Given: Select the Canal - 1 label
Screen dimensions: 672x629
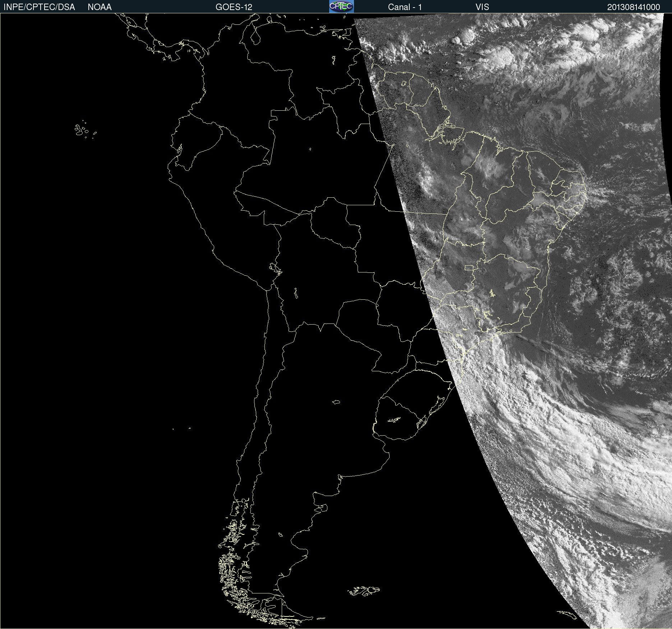Looking at the screenshot, I should coord(405,7).
